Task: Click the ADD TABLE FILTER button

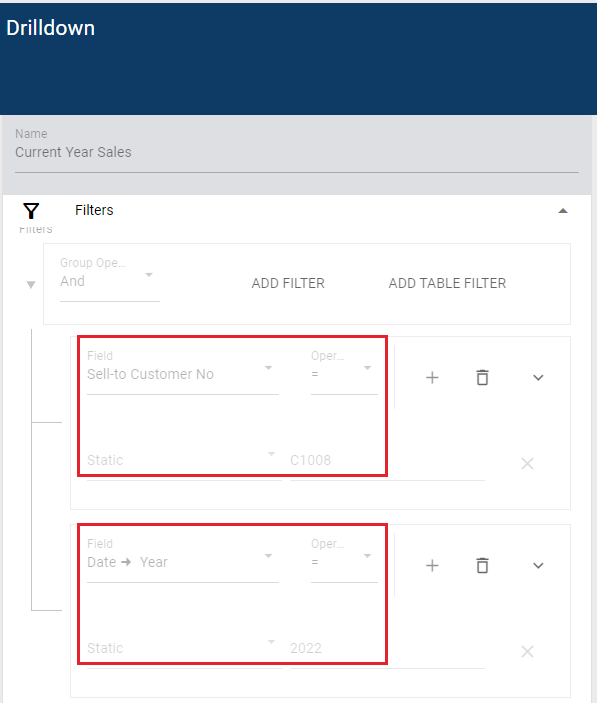Action: point(447,283)
